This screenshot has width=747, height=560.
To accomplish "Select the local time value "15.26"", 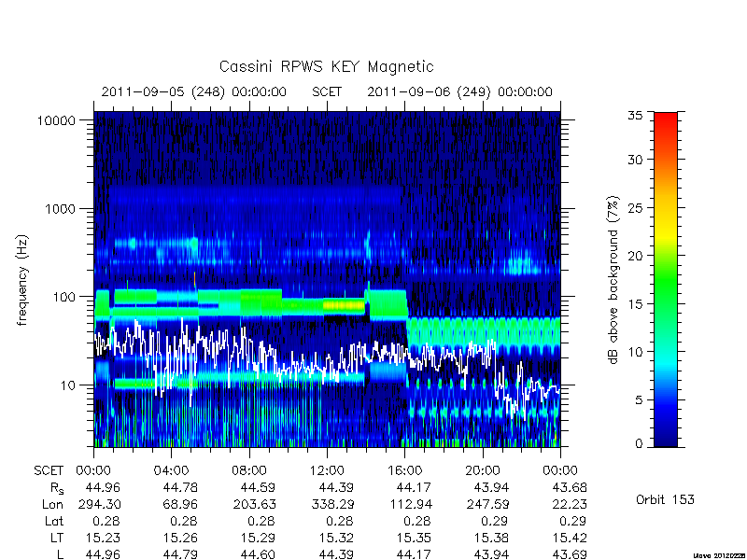I will click(180, 538).
